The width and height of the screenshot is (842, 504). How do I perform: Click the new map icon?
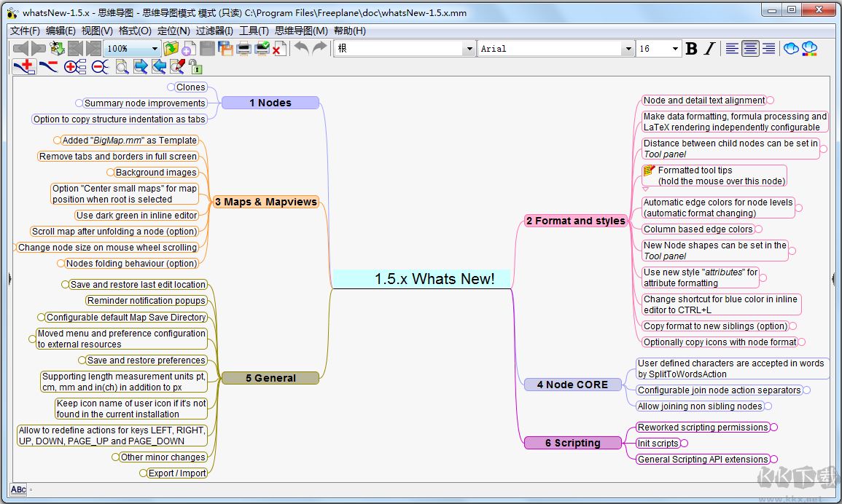[x=188, y=49]
